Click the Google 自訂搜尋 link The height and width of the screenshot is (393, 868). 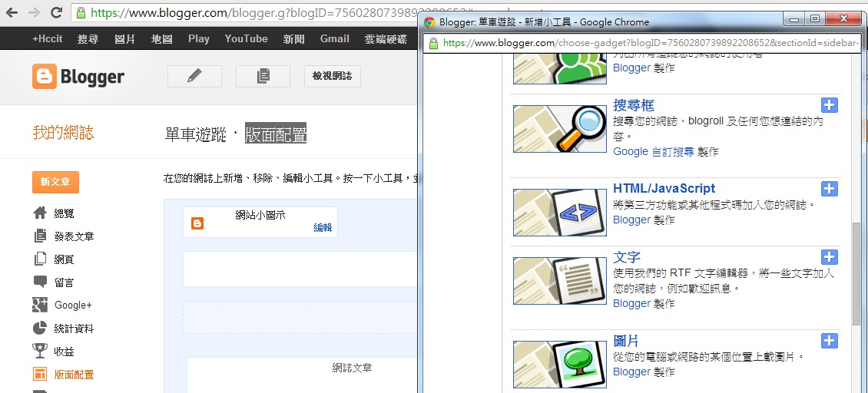(x=653, y=151)
